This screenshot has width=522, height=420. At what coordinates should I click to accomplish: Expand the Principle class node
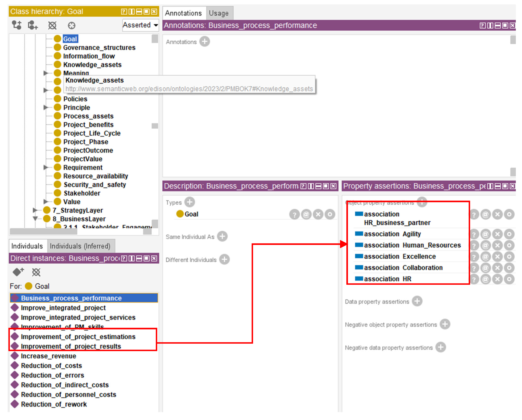(x=46, y=107)
